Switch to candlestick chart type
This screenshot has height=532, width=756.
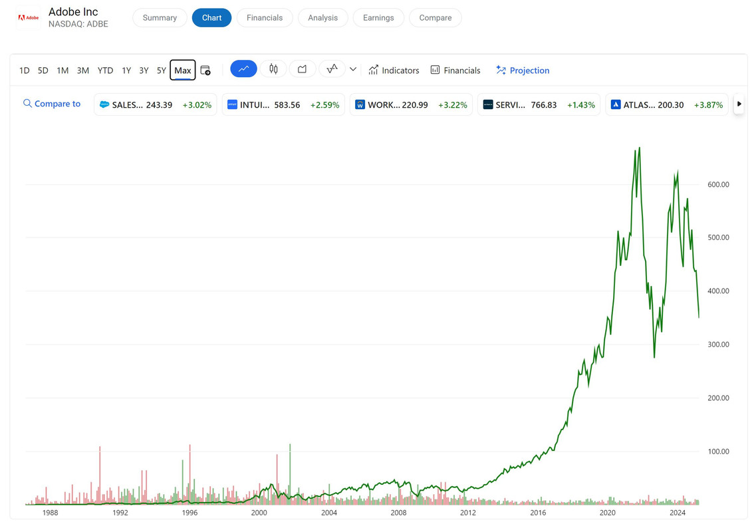click(x=273, y=69)
